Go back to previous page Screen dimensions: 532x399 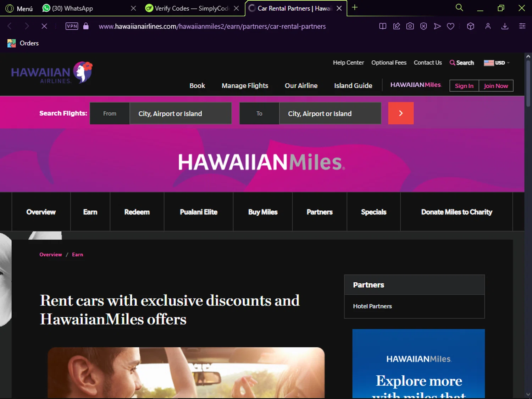click(10, 26)
